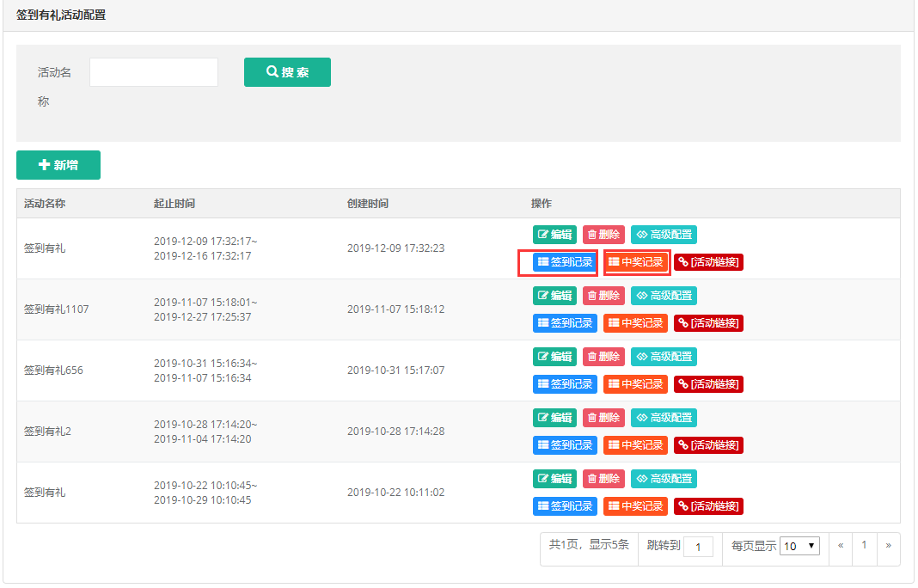Delete the 2019-12-09 签到有礼 activity
Screen dimensions: 918x588
pyautogui.click(x=603, y=235)
